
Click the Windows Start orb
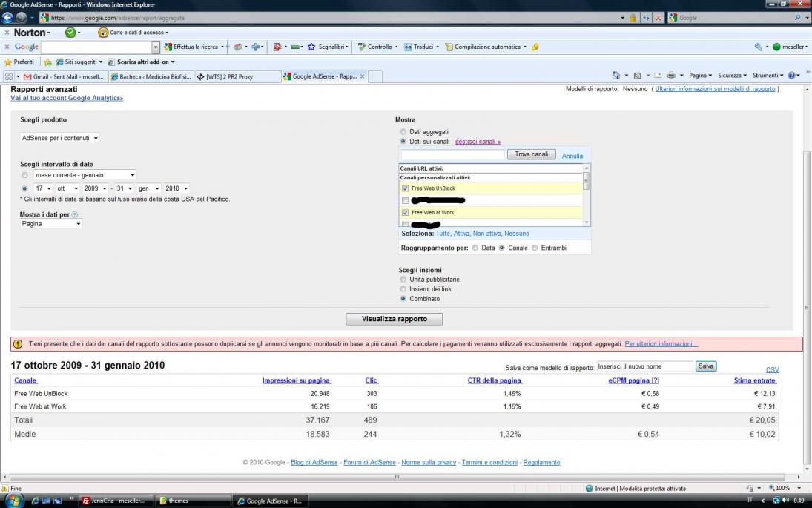click(13, 501)
